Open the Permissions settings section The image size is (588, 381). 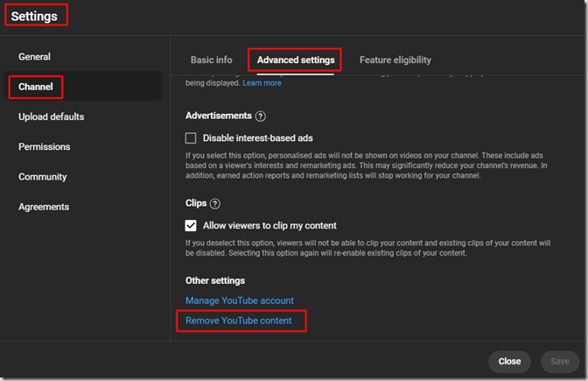tap(45, 147)
